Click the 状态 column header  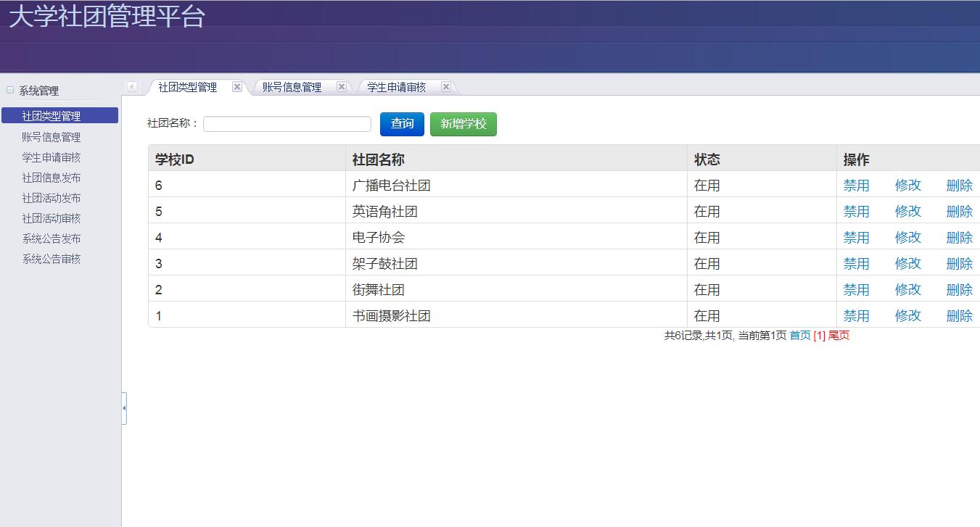[762, 159]
